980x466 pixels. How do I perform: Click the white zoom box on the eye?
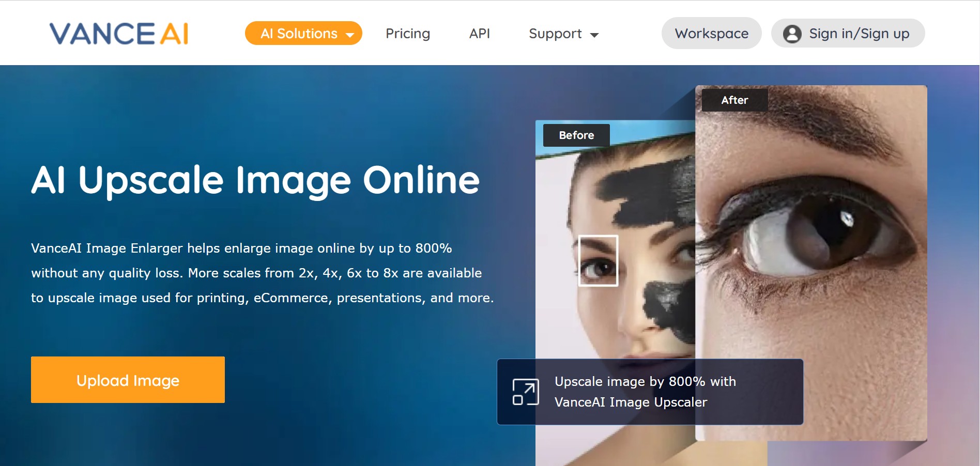598,260
